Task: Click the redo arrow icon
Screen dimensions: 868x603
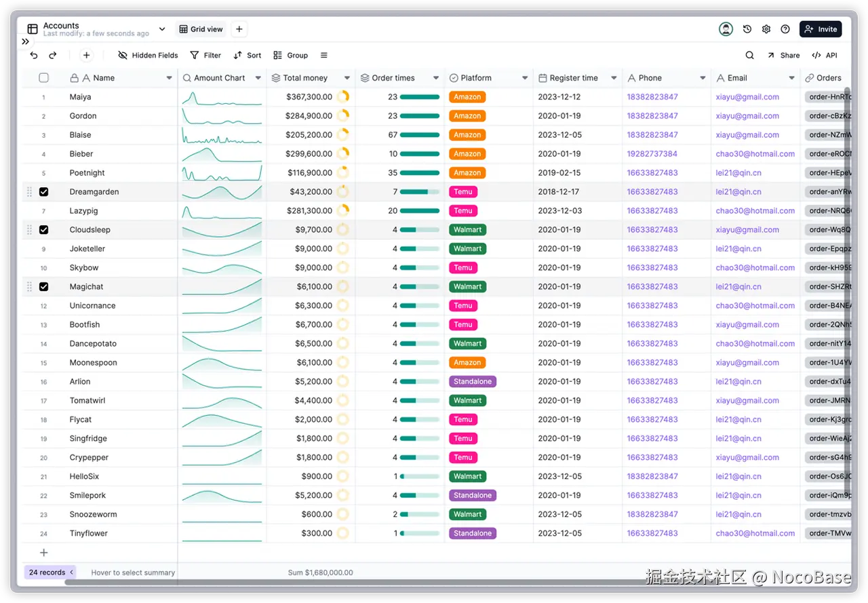Action: tap(53, 56)
